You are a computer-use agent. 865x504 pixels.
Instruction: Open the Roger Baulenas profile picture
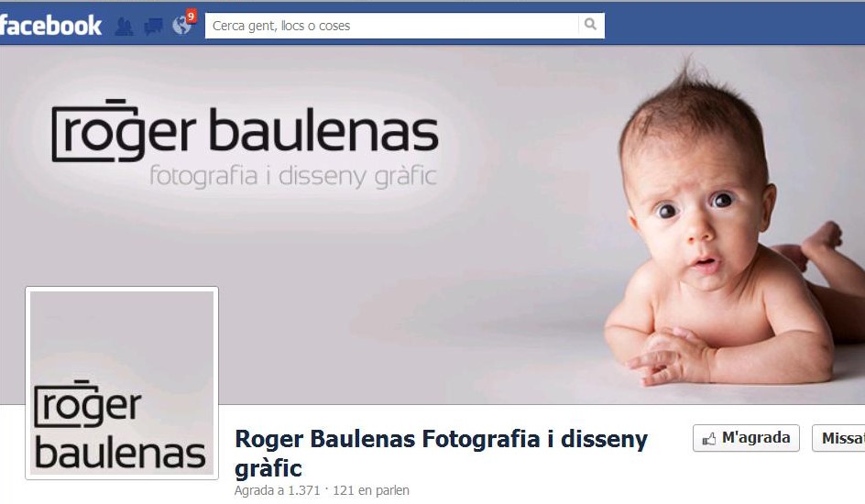tap(122, 383)
